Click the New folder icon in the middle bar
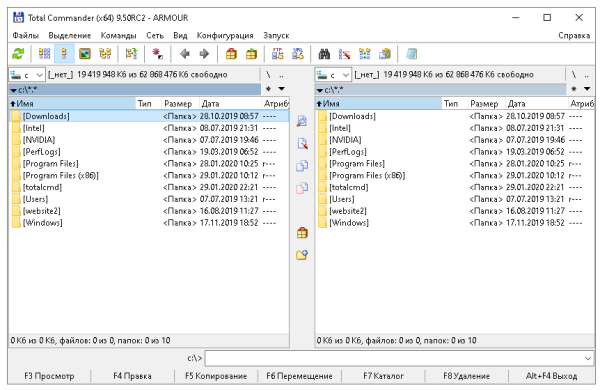The image size is (600, 390). 302,255
